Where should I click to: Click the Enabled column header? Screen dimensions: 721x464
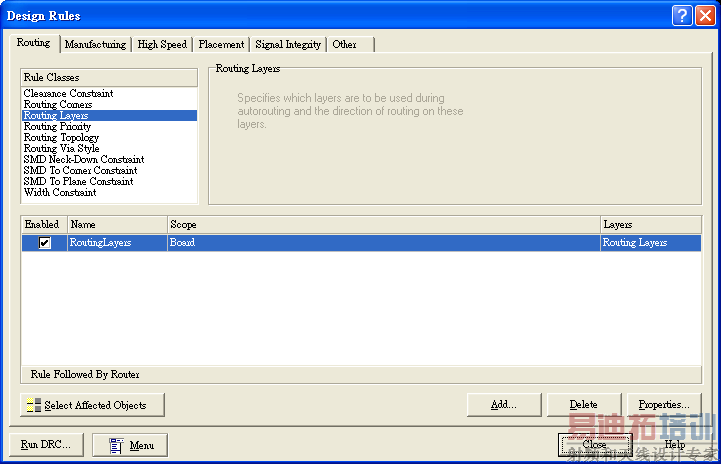click(45, 224)
